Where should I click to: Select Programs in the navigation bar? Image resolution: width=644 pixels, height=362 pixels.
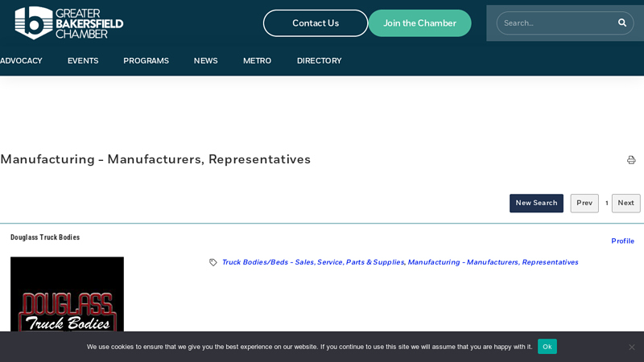(146, 61)
